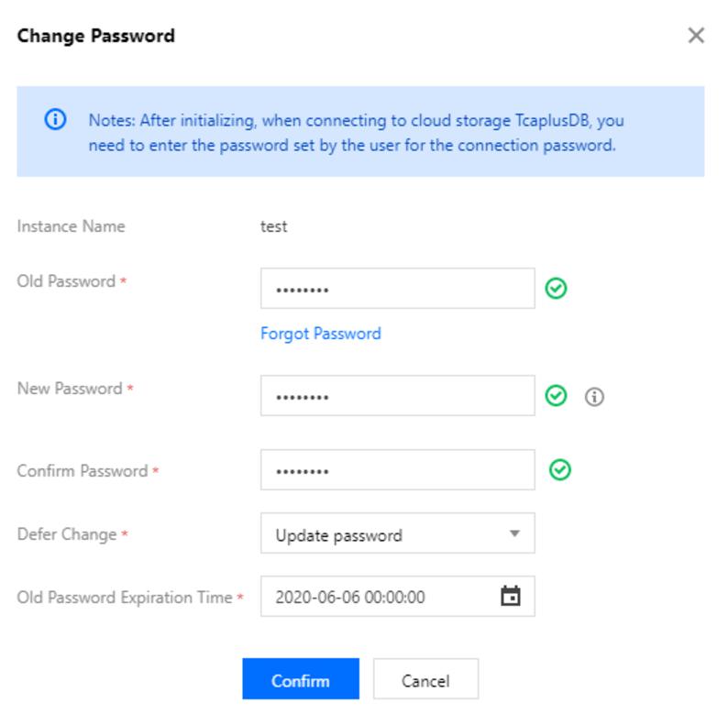Open the calendar icon for expiration time
This screenshot has width=728, height=714.
[x=511, y=597]
